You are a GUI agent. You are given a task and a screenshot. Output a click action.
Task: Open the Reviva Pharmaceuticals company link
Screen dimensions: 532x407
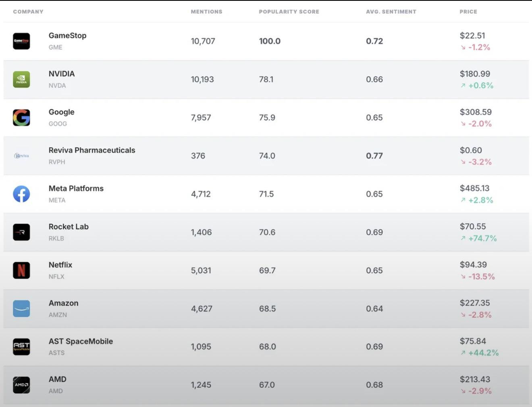[x=92, y=150]
